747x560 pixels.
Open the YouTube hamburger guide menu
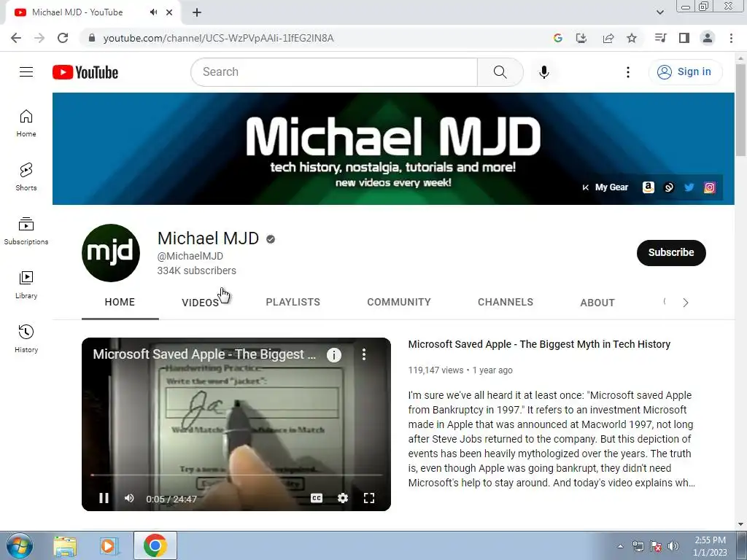(26, 72)
